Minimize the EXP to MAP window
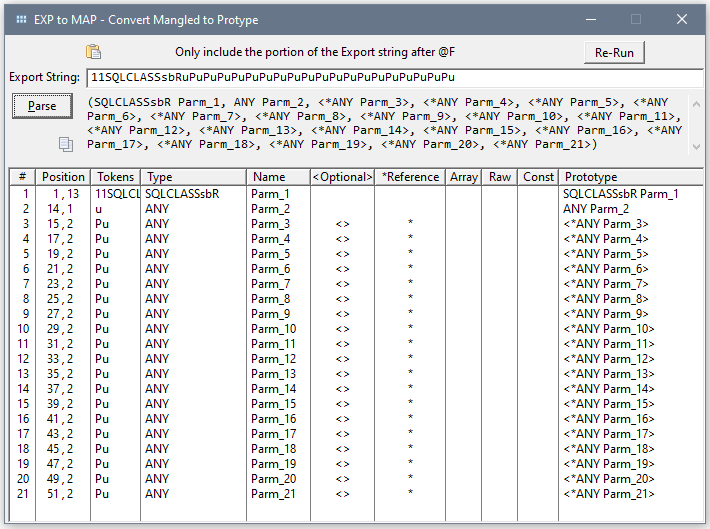Screen dimensions: 710x529 (x=590, y=18)
